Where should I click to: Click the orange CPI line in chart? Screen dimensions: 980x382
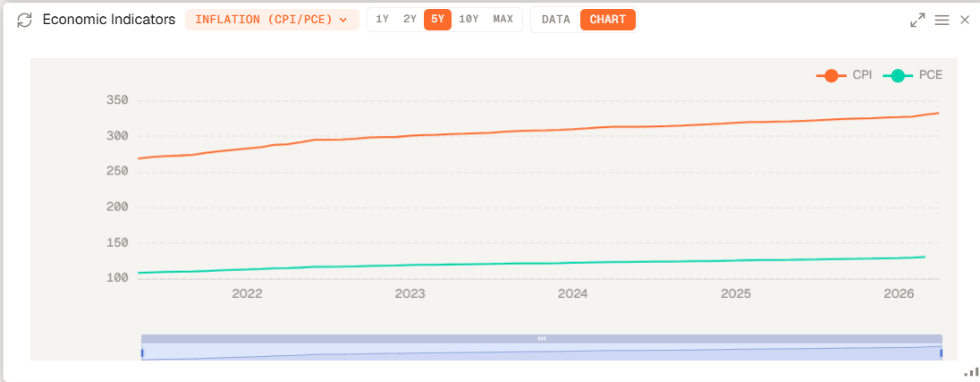[537, 130]
